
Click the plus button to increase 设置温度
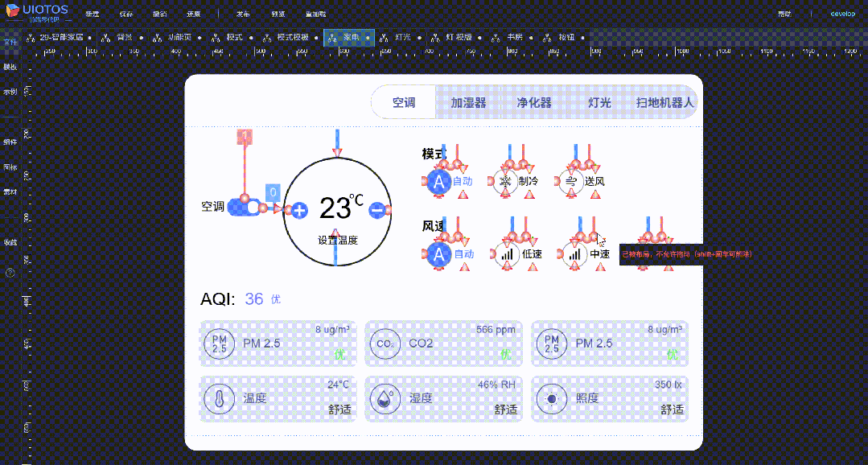[x=299, y=210]
